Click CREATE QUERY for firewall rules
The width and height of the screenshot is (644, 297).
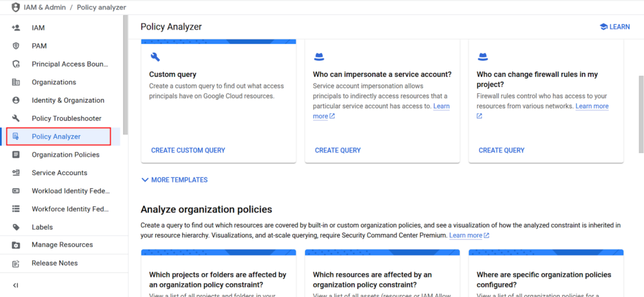pyautogui.click(x=501, y=150)
